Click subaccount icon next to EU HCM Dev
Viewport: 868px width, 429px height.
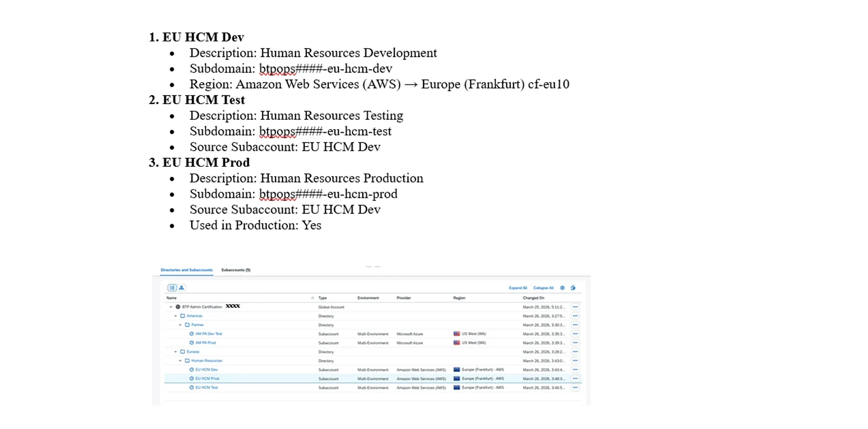(192, 370)
